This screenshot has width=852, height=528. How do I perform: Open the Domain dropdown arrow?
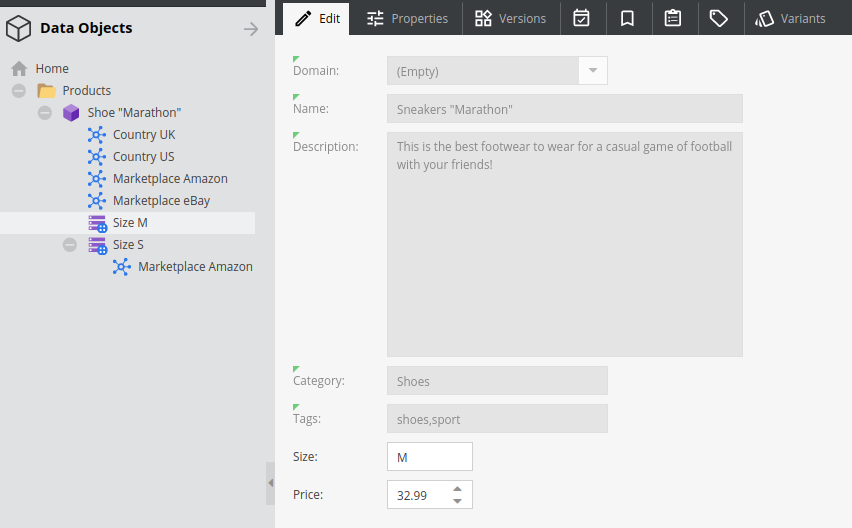593,71
